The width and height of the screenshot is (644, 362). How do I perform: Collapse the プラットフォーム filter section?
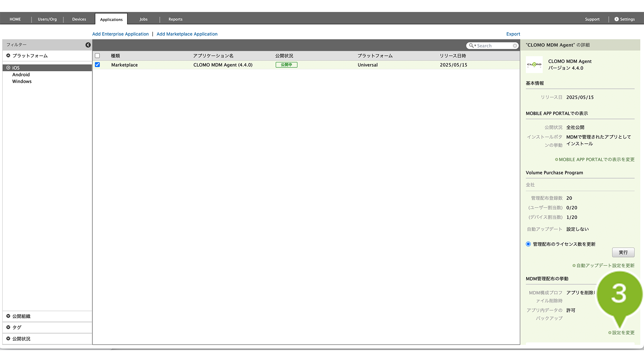tap(8, 56)
